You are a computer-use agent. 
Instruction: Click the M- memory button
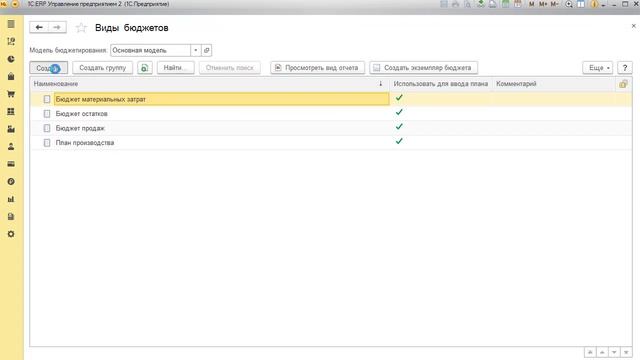click(554, 4)
